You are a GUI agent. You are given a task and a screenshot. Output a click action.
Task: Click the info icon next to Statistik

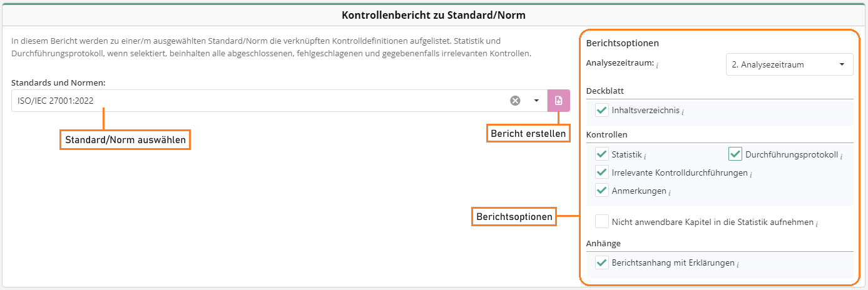pyautogui.click(x=645, y=156)
